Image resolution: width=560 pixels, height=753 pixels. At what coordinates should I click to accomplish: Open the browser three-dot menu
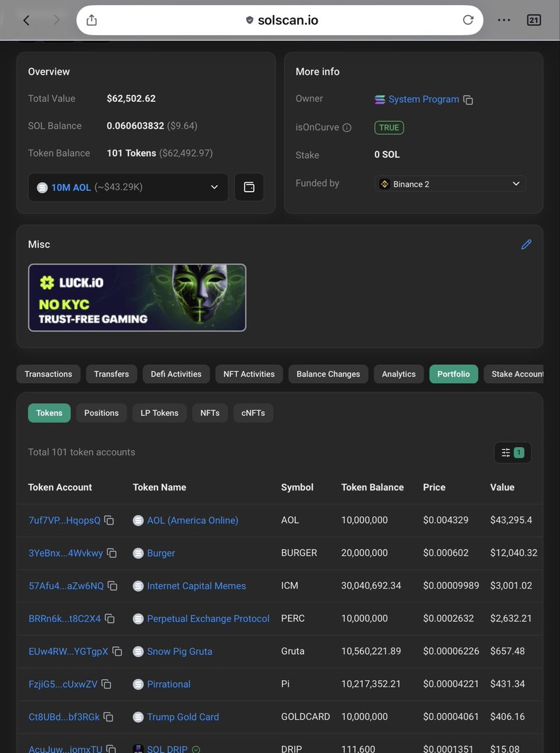[x=503, y=20]
